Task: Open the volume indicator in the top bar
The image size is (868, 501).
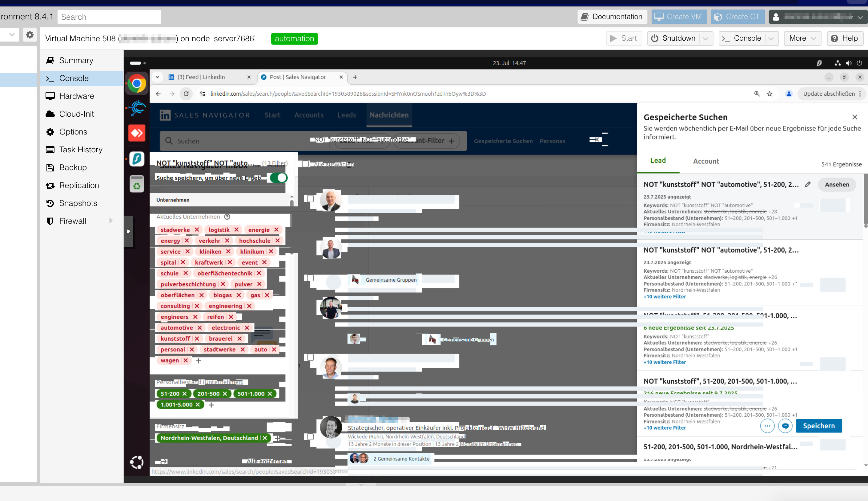Action: (849, 63)
